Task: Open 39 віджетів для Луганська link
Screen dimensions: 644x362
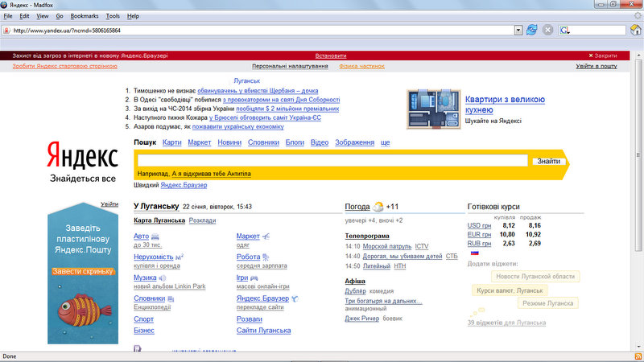Action: 506,323
